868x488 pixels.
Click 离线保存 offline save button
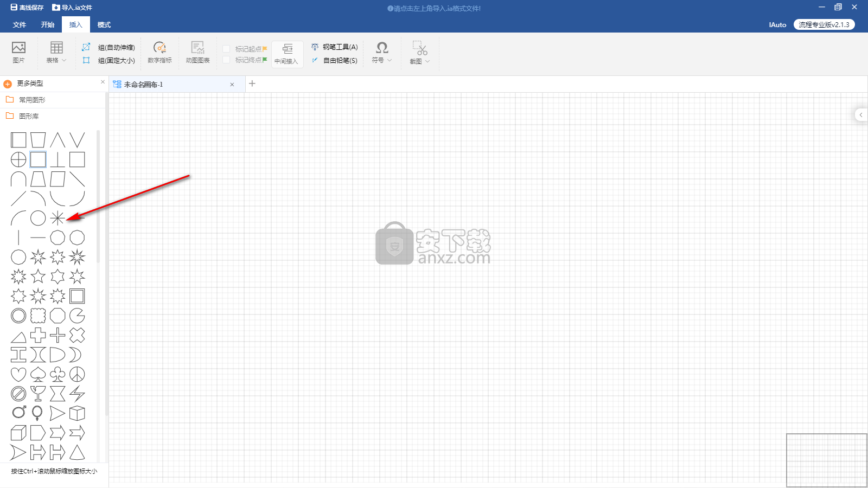27,8
